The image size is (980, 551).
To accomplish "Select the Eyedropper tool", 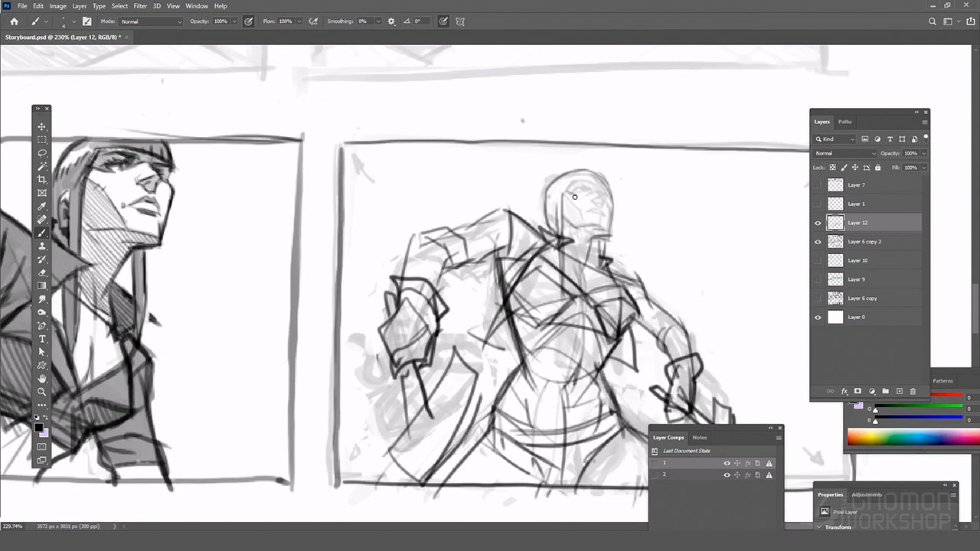I will click(x=42, y=207).
